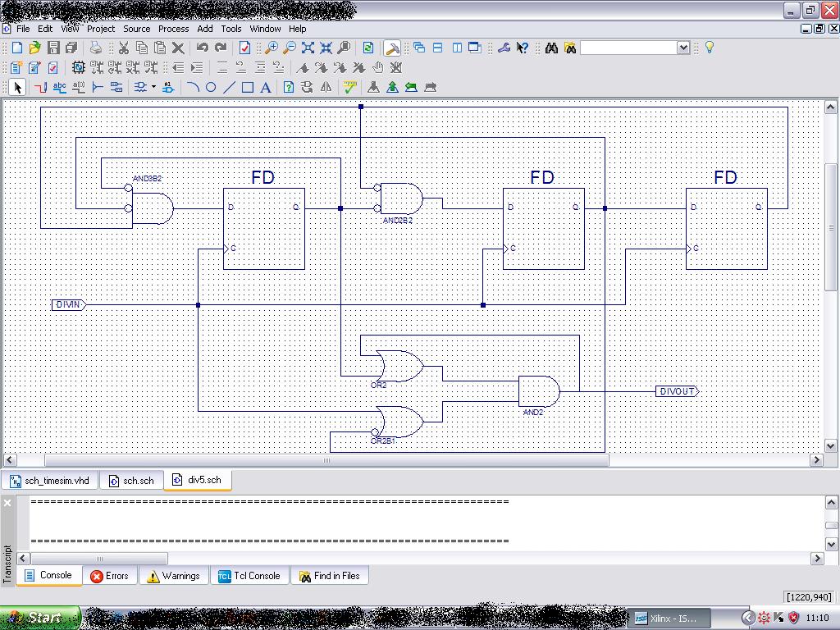
Task: Print the schematic
Action: [96, 48]
